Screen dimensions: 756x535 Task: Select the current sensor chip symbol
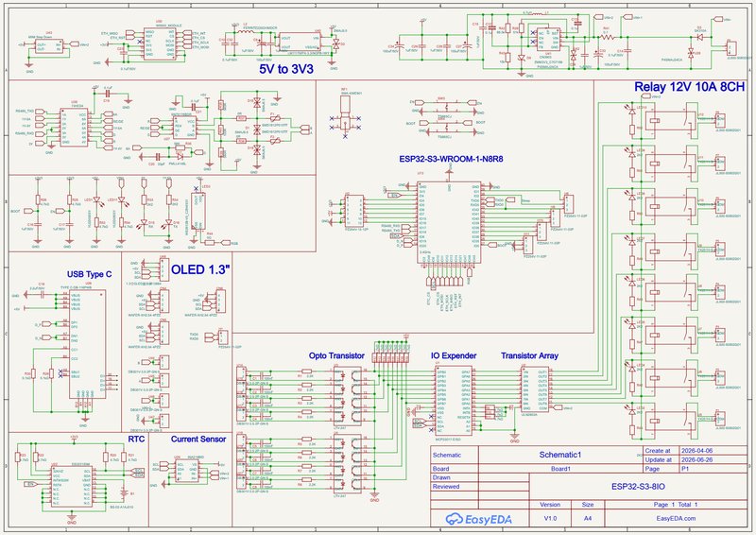coord(186,471)
